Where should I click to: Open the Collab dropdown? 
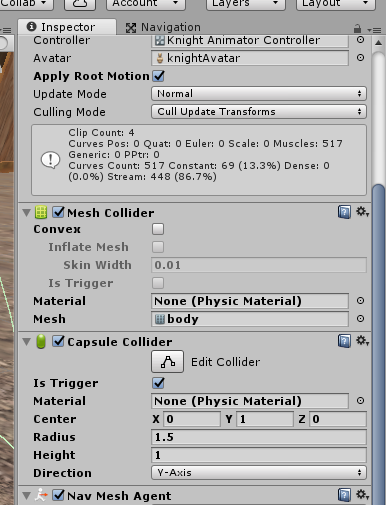coord(26,4)
